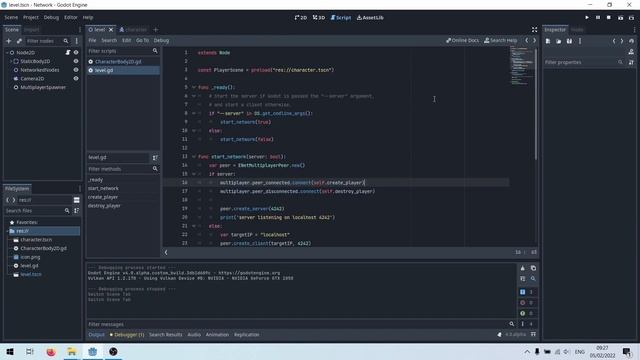Expand the StaticBody2D node
The image size is (640, 360).
[x=11, y=61]
